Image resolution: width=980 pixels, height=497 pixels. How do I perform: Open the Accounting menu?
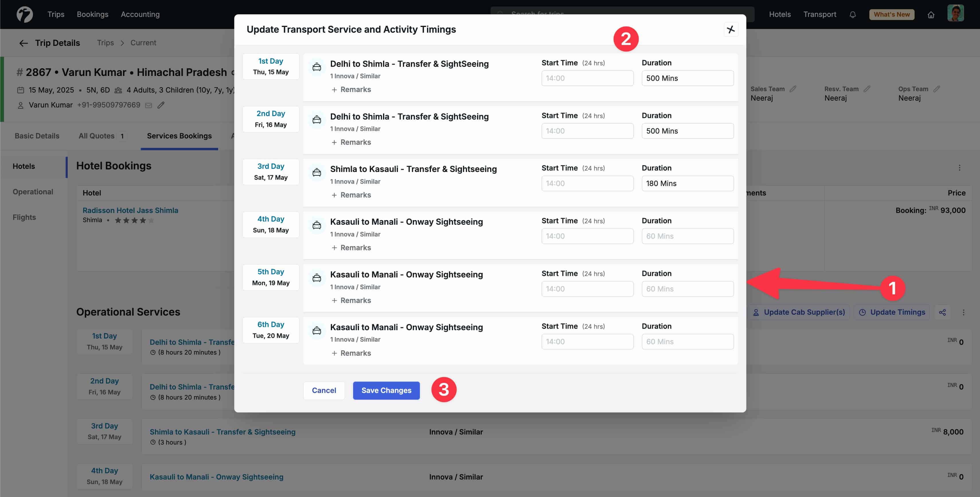140,14
